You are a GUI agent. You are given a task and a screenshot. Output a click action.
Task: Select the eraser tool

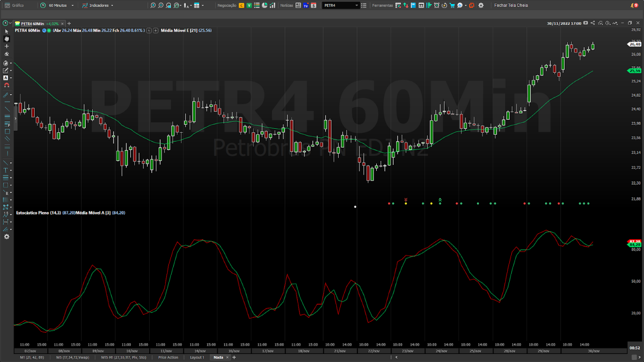point(6,54)
